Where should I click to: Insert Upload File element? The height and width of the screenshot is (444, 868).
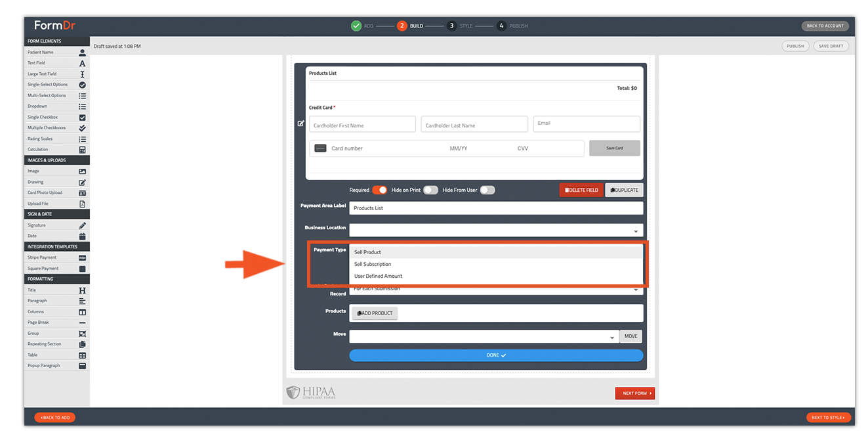(56, 204)
